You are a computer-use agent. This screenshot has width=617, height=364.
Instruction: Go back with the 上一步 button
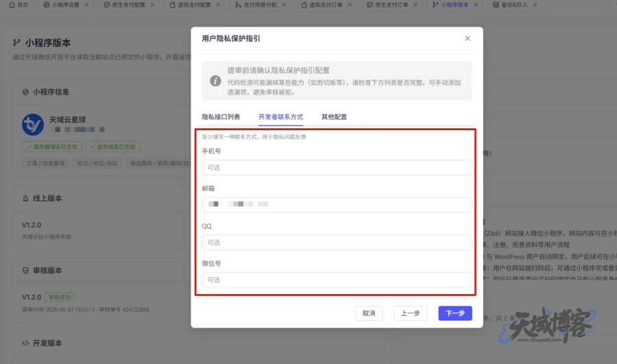point(411,313)
